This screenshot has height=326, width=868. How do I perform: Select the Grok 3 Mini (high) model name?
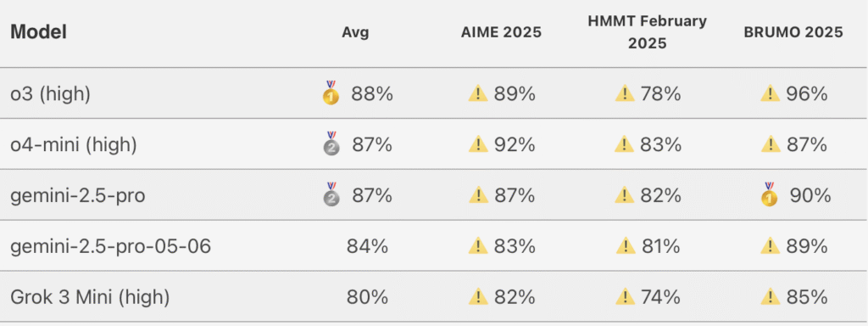pyautogui.click(x=90, y=298)
